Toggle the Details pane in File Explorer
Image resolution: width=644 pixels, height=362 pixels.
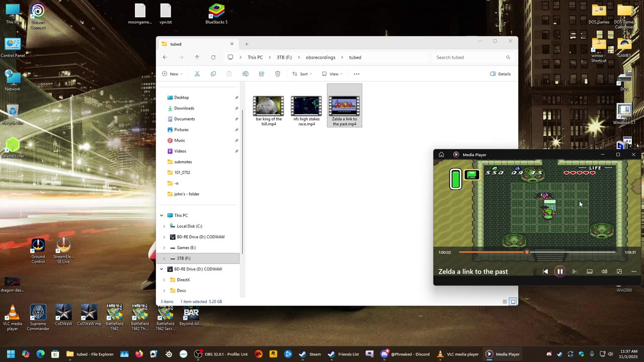point(501,74)
